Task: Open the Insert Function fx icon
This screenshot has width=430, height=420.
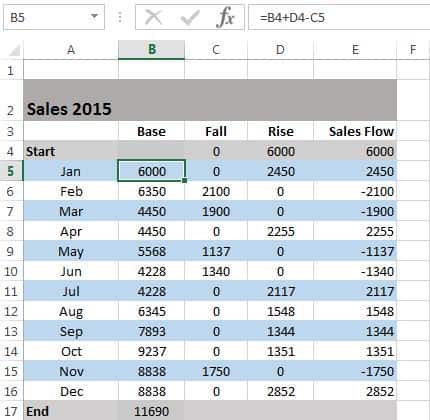Action: 225,17
